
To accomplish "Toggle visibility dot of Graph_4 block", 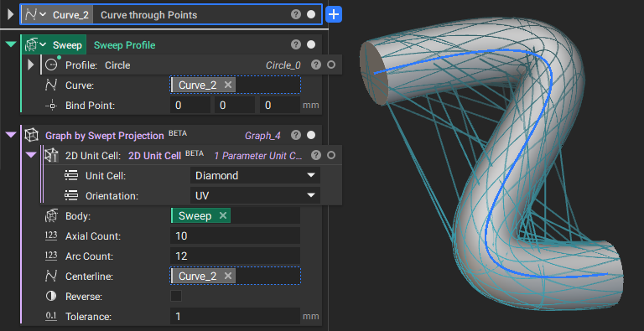I will tap(311, 135).
